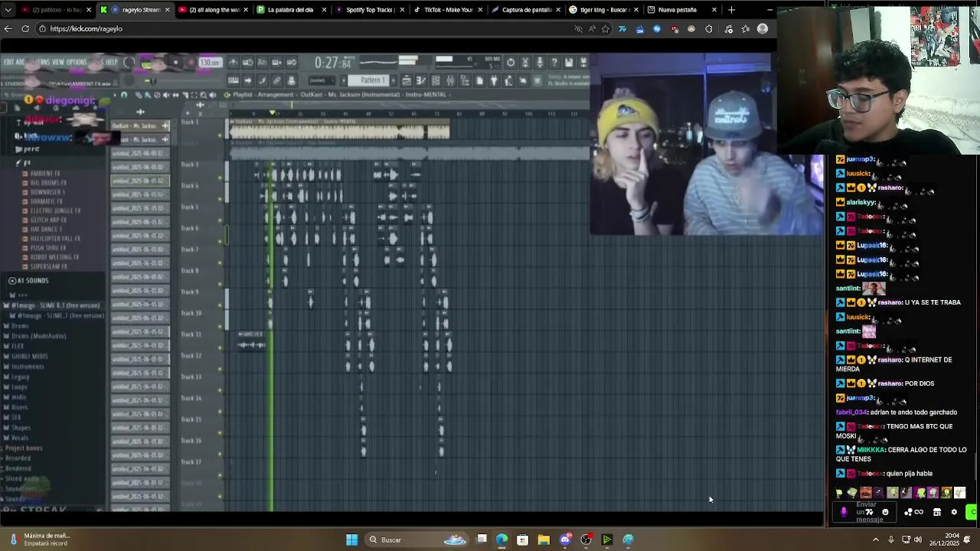The height and width of the screenshot is (551, 980).
Task: Click the speaker playback tool in the playlist toolbar
Action: pyautogui.click(x=212, y=95)
